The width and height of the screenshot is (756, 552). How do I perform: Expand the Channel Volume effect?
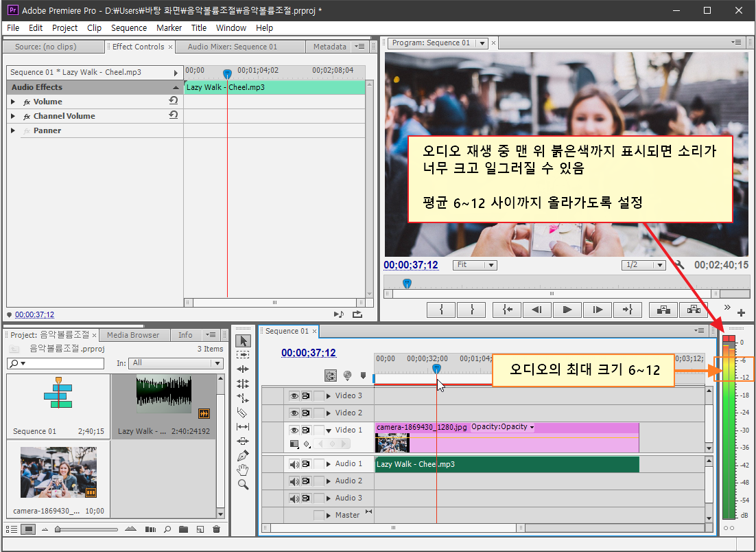pos(13,116)
